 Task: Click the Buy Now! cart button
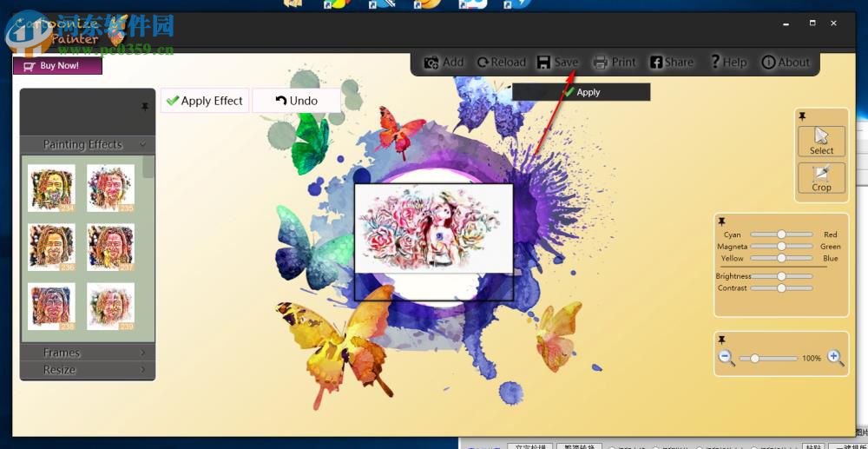tap(57, 66)
